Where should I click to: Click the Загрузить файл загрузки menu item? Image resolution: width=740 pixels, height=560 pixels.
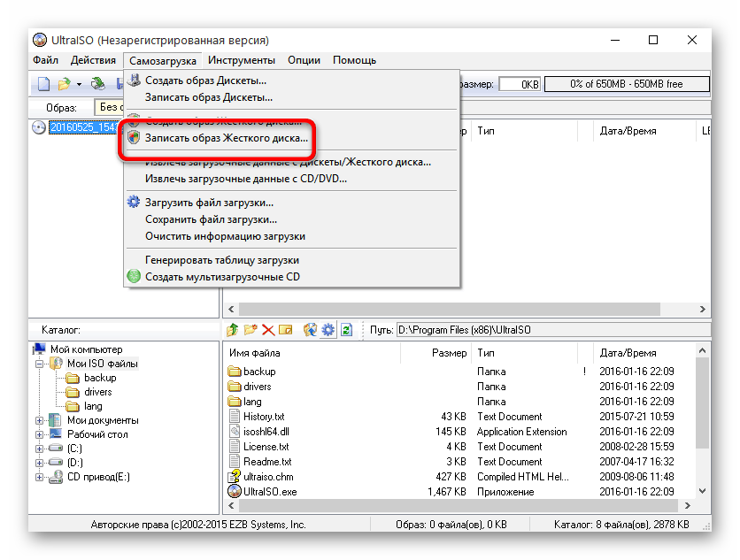click(x=209, y=203)
